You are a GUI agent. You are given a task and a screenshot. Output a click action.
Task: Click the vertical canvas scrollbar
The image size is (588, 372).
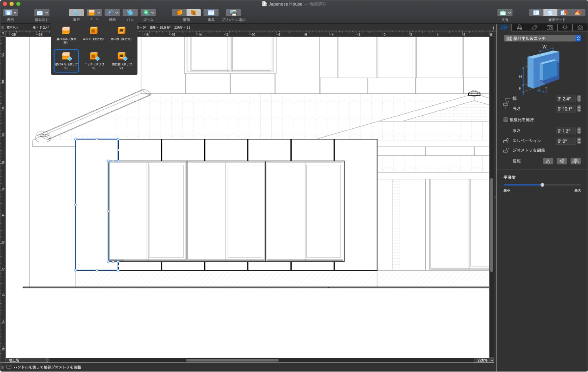pos(491,225)
